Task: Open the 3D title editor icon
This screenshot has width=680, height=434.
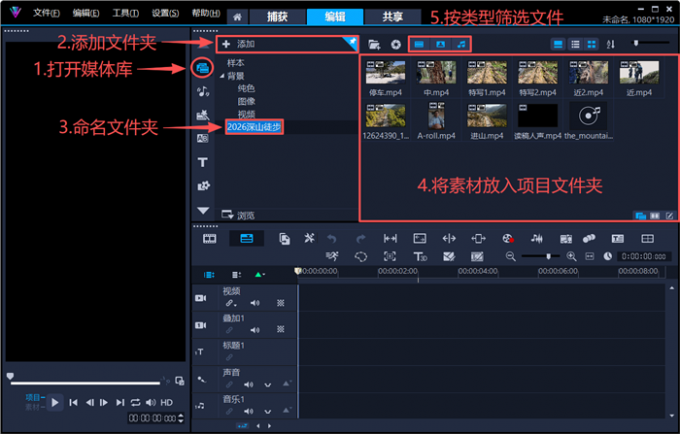Action: [420, 257]
